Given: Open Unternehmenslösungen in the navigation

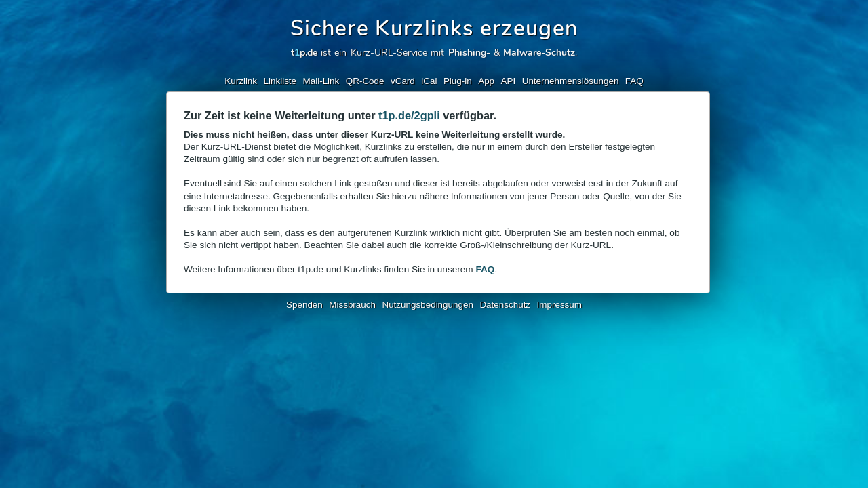Looking at the screenshot, I should point(570,81).
